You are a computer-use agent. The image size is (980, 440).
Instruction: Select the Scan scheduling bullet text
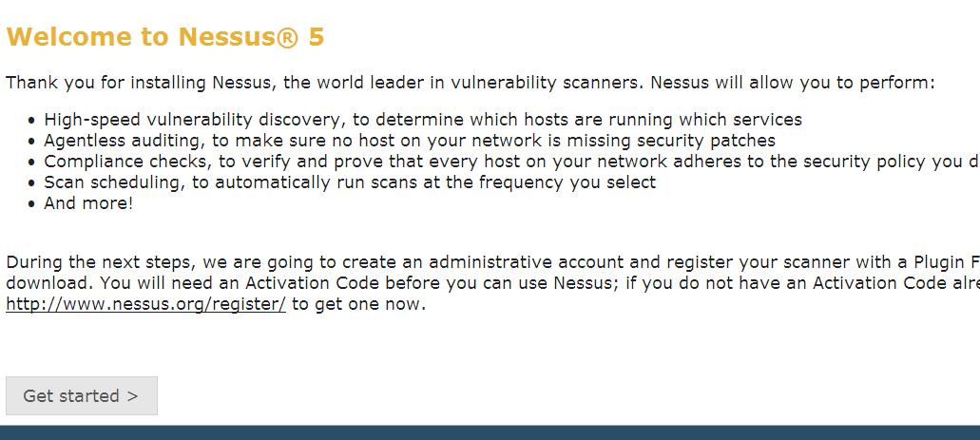(x=350, y=182)
